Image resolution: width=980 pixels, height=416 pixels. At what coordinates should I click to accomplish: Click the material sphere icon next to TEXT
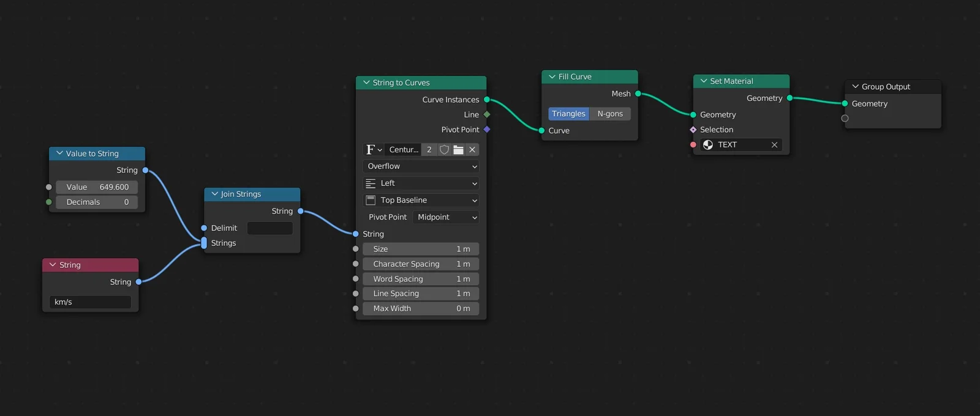[x=708, y=145]
